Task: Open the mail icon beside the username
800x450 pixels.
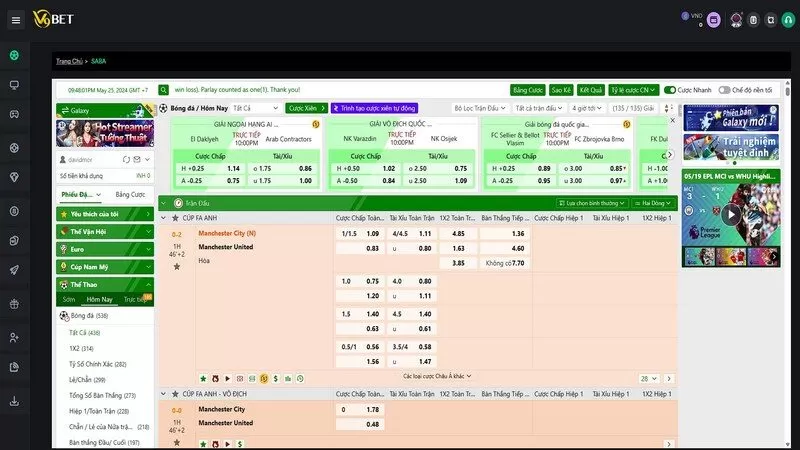Action: click(135, 159)
